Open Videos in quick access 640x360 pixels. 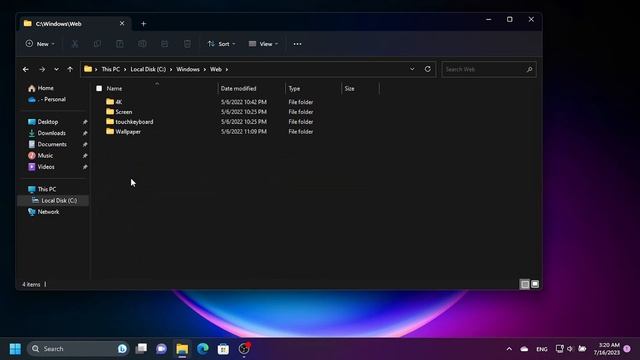click(x=41, y=167)
